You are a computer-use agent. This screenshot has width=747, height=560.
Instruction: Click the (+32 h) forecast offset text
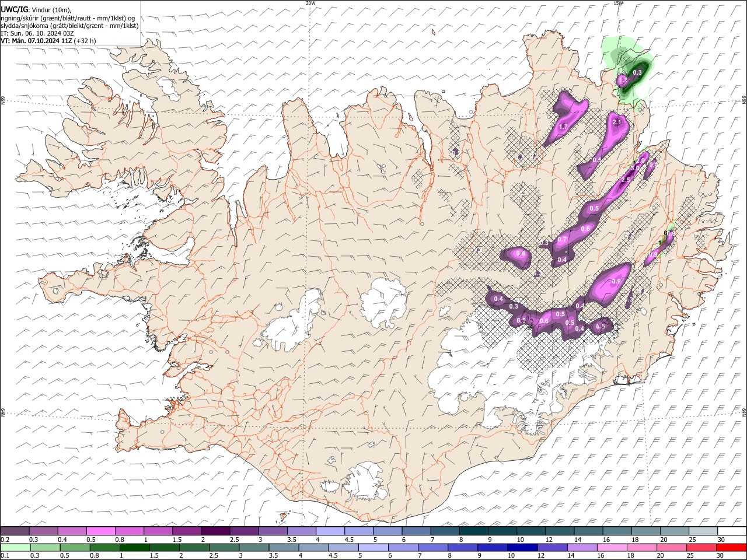(x=85, y=41)
